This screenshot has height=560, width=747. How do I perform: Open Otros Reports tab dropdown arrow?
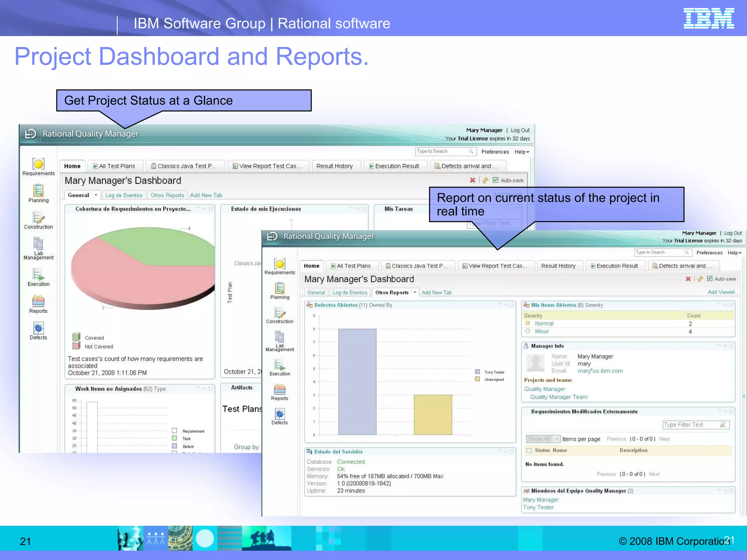click(x=415, y=292)
